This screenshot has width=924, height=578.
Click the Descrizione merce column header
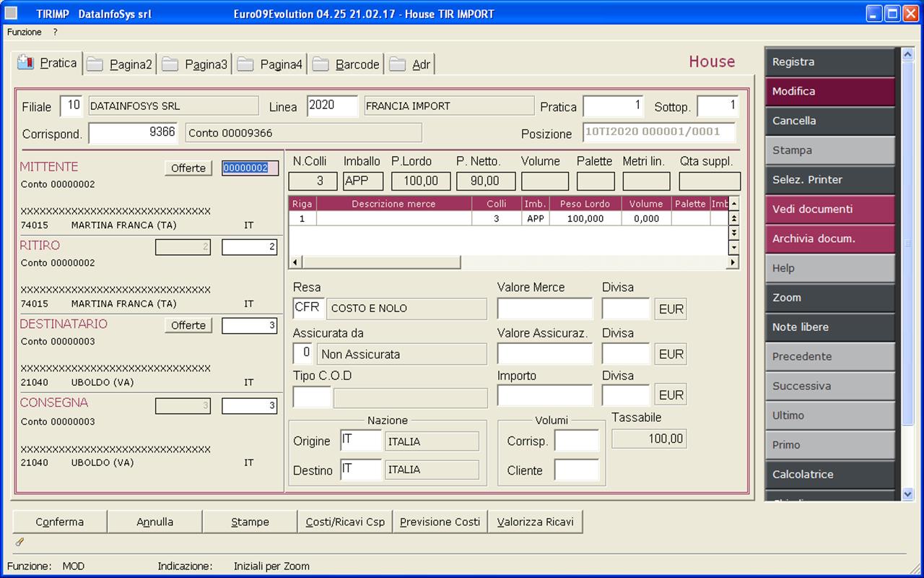click(x=393, y=204)
